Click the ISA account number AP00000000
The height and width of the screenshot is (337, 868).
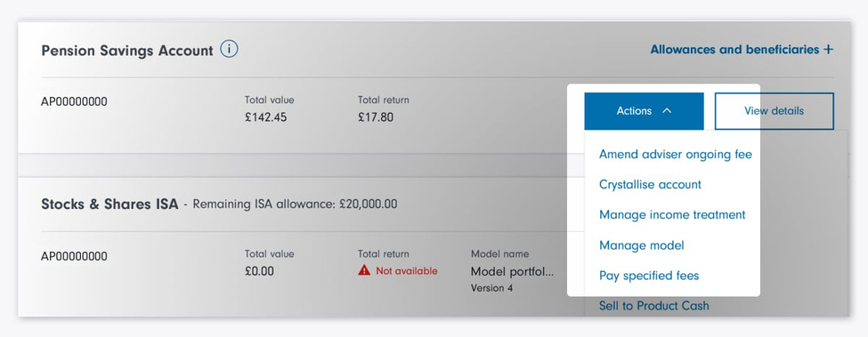pyautogui.click(x=74, y=257)
